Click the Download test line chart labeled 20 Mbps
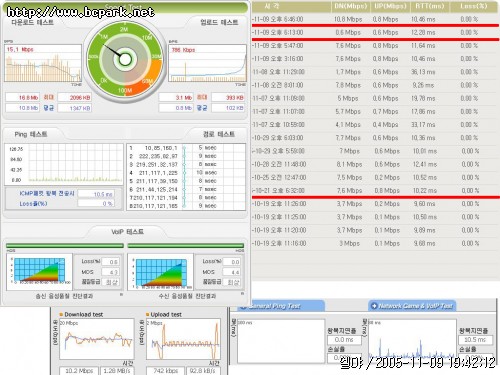The height and width of the screenshot is (375, 500). pyautogui.click(x=97, y=339)
